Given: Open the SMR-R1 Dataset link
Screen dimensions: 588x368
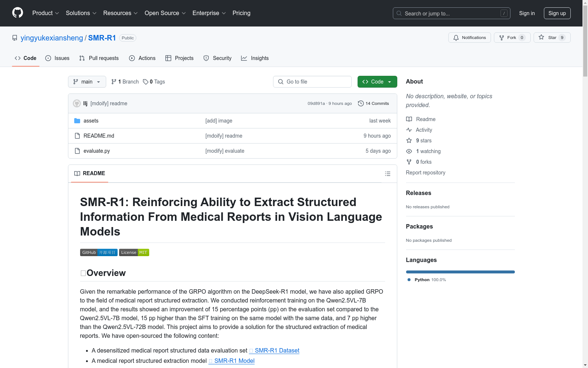Looking at the screenshot, I should pyautogui.click(x=274, y=351).
